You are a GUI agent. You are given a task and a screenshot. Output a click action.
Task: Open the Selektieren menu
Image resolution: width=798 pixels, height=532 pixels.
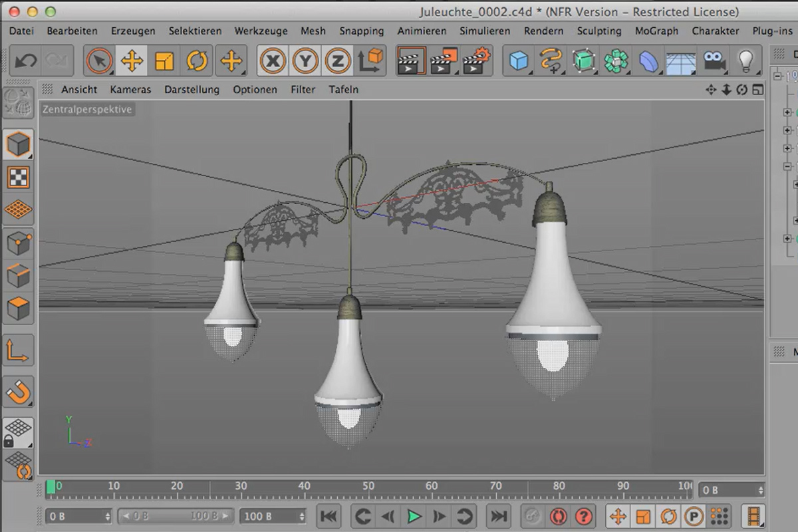195,31
